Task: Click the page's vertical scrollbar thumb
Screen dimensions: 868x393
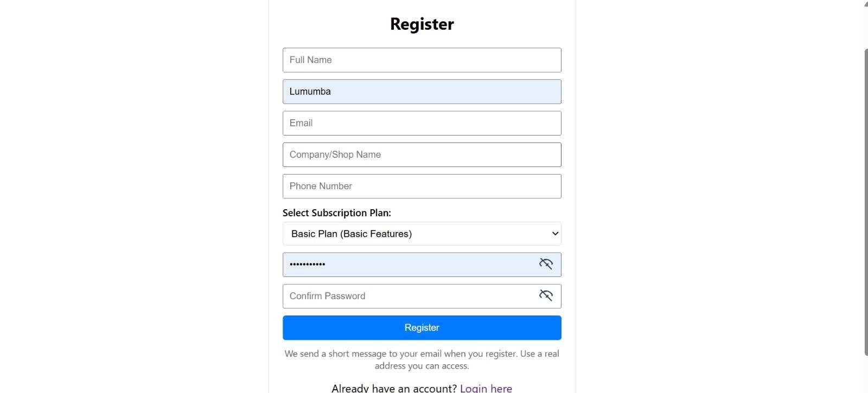Action: click(x=866, y=202)
